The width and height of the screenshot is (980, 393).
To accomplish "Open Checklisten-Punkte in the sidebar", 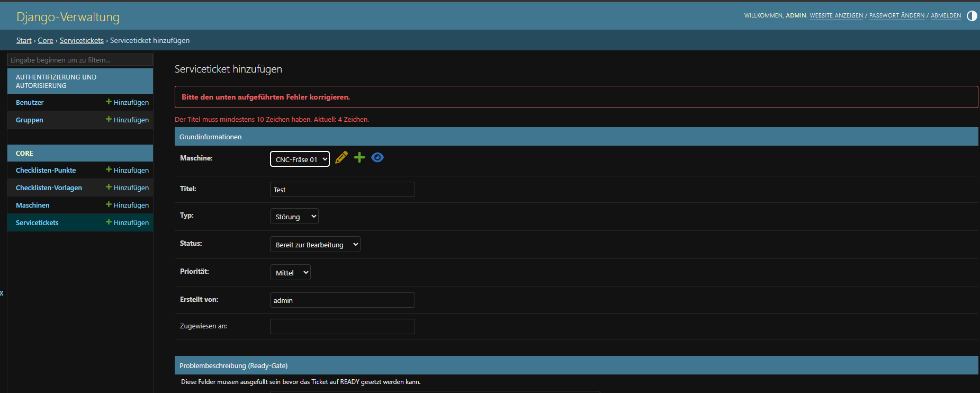I will (46, 170).
